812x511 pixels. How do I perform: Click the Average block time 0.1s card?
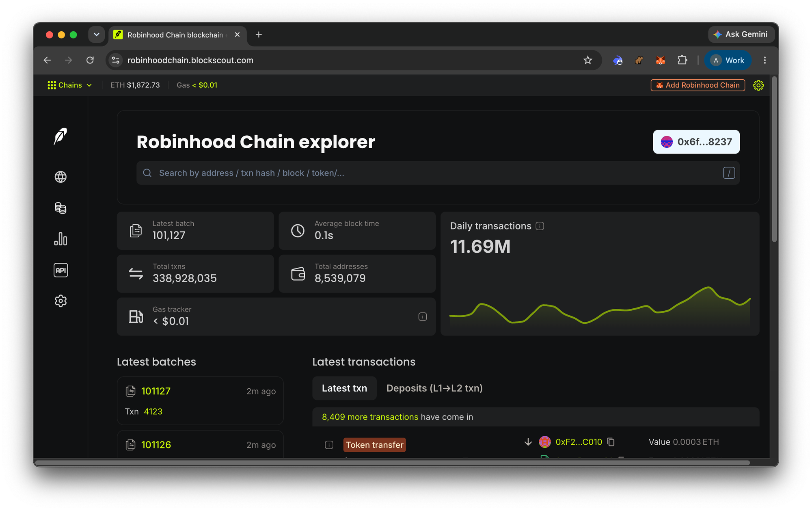pos(357,231)
